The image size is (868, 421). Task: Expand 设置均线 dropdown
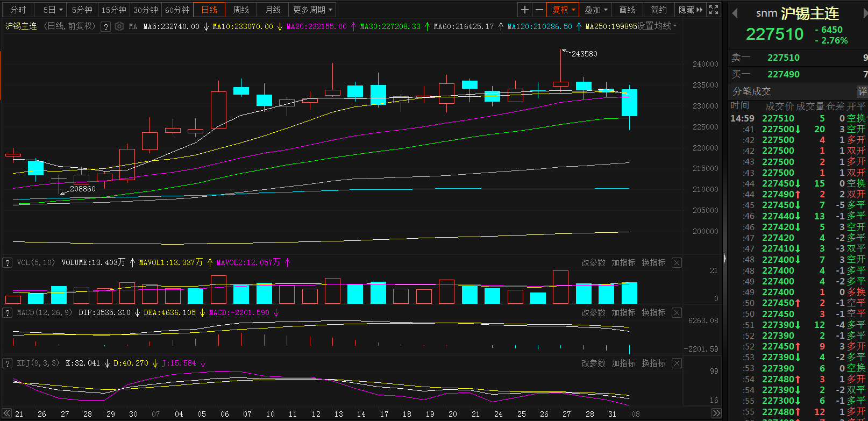[x=657, y=26]
